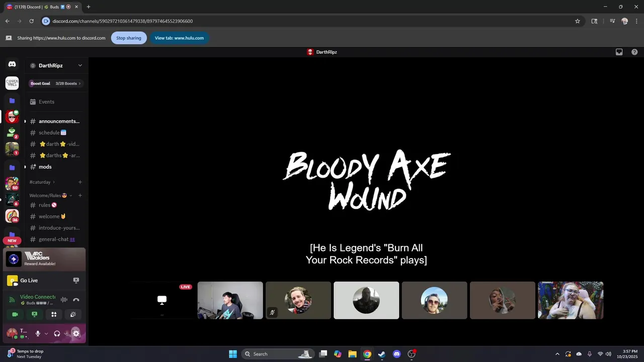Image resolution: width=644 pixels, height=362 pixels.
Task: Toggle camera on in voice panel
Action: 15,314
